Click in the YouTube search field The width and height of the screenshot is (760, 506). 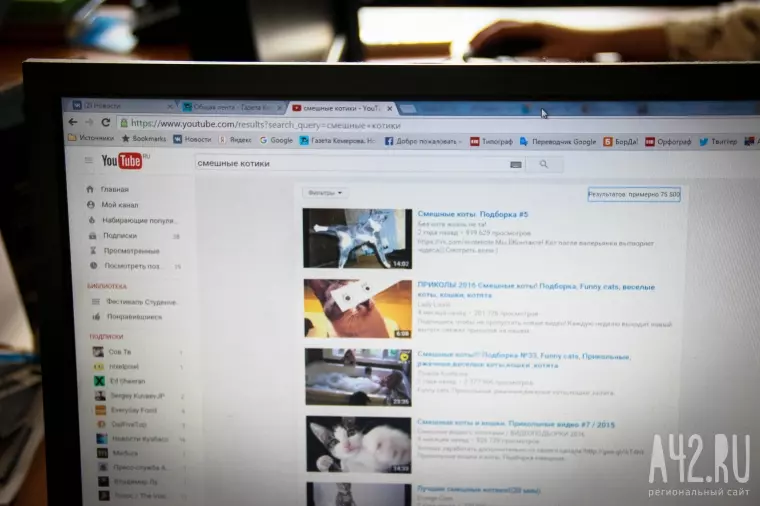[351, 164]
